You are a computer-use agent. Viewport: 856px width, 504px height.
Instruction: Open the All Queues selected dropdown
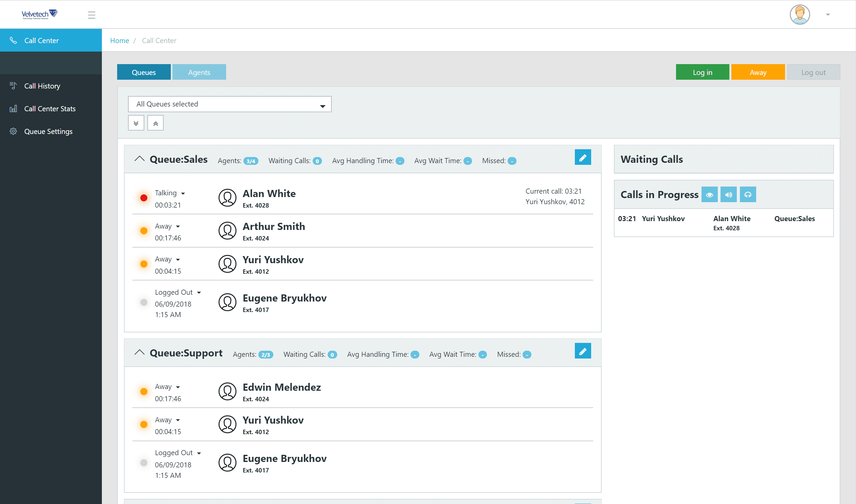(230, 104)
